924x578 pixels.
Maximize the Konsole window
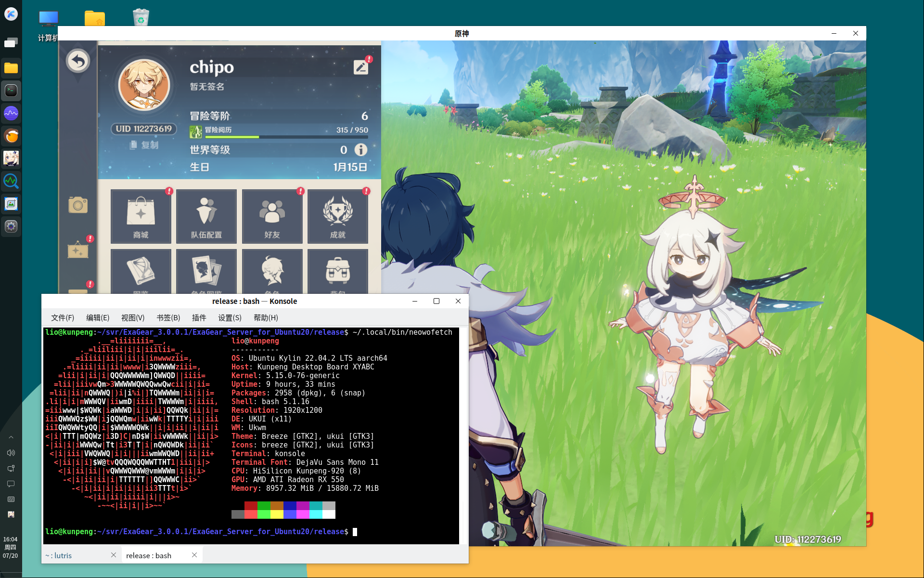[436, 301]
